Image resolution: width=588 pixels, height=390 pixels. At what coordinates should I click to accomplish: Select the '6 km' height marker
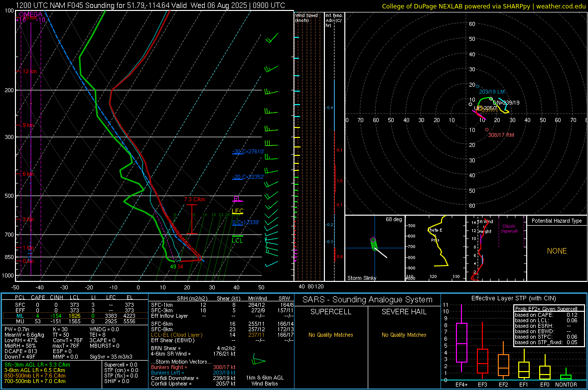[28, 174]
